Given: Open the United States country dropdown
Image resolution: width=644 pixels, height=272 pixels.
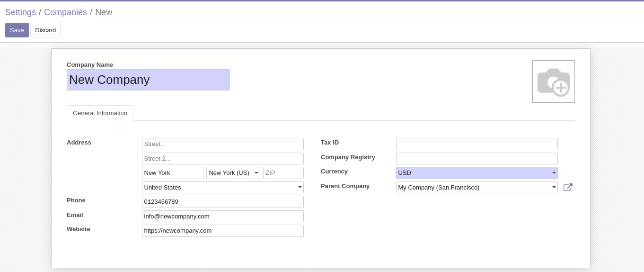Looking at the screenshot, I should (x=223, y=188).
